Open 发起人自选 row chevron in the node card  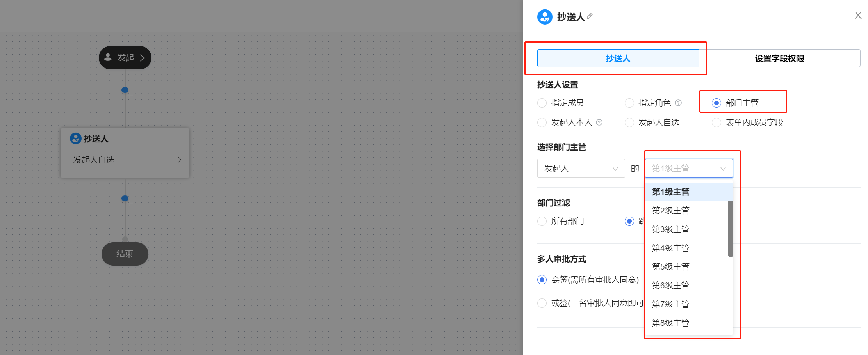tap(179, 160)
